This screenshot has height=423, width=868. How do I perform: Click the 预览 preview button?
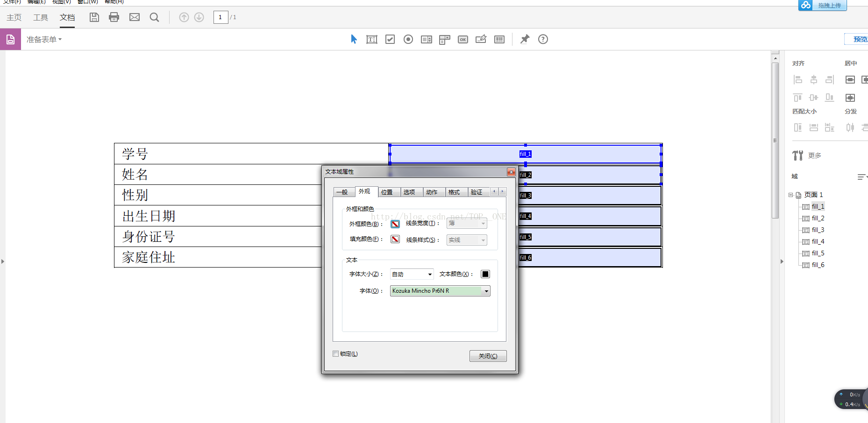[859, 39]
